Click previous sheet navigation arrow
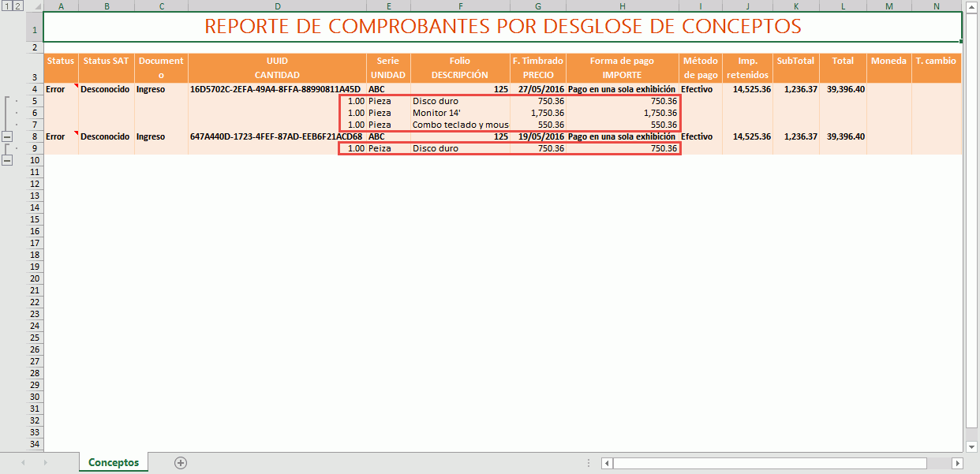This screenshot has height=474, width=980. pos(23,463)
